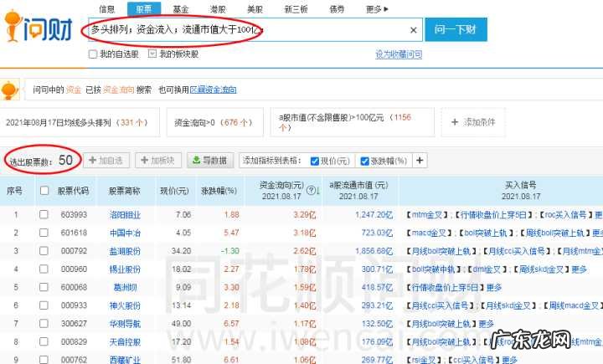Sort by the 现价(元) column header
This screenshot has height=364, width=603.
click(x=174, y=191)
